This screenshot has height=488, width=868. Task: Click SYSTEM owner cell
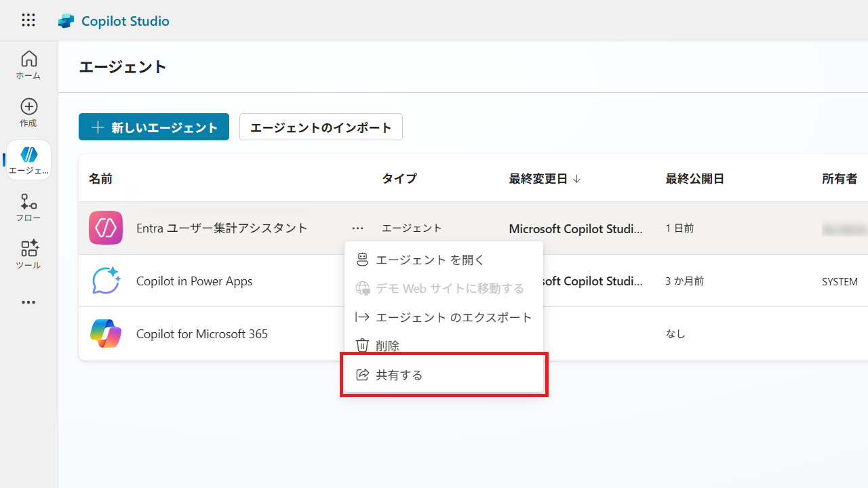(840, 281)
